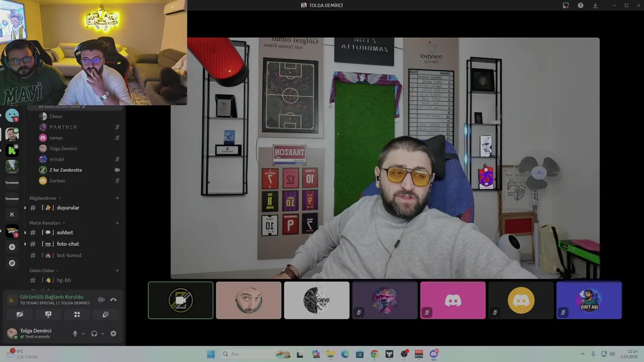Open Microsoft Edge from taskbar
Image resolution: width=644 pixels, height=362 pixels.
pyautogui.click(x=345, y=354)
